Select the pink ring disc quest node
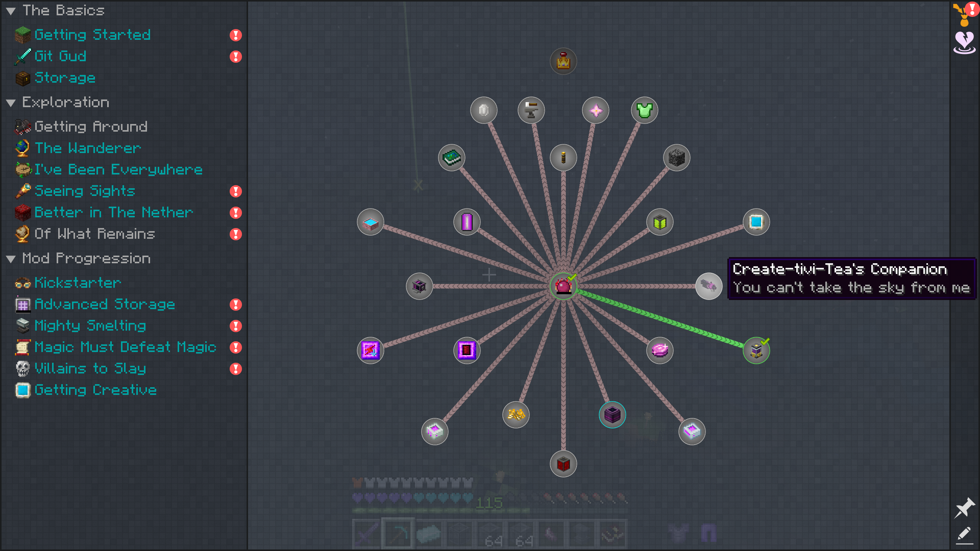980x551 pixels. tap(660, 350)
